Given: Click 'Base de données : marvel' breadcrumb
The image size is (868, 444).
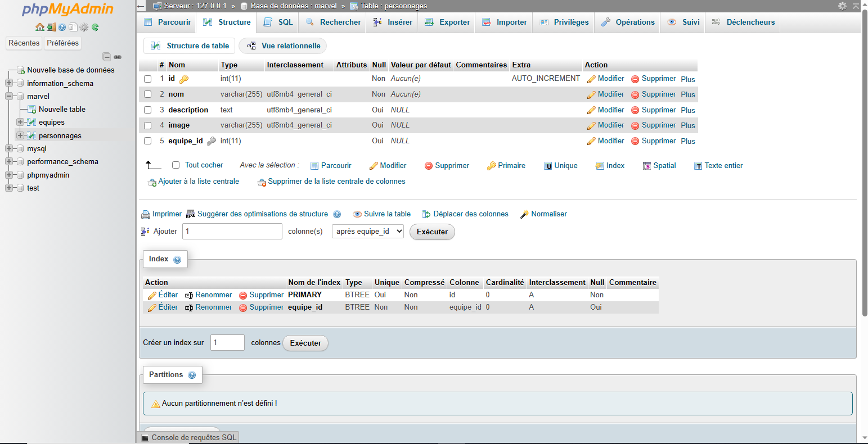Looking at the screenshot, I should [x=294, y=6].
